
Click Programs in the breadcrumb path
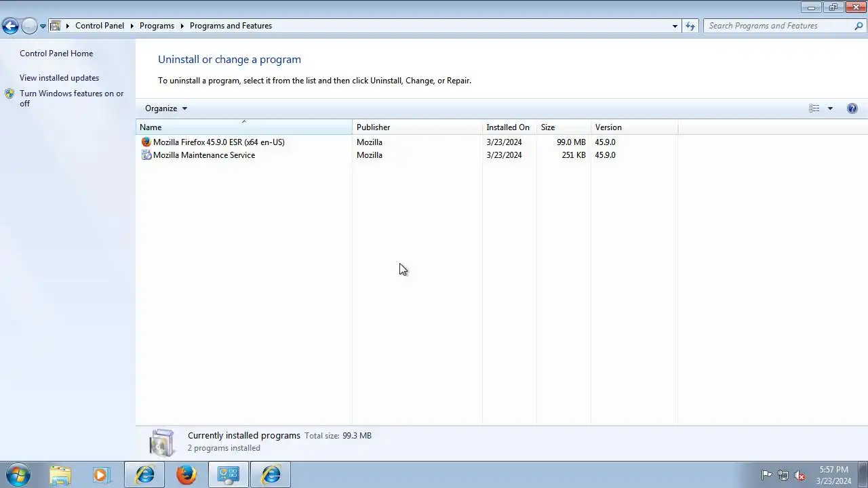pyautogui.click(x=157, y=26)
